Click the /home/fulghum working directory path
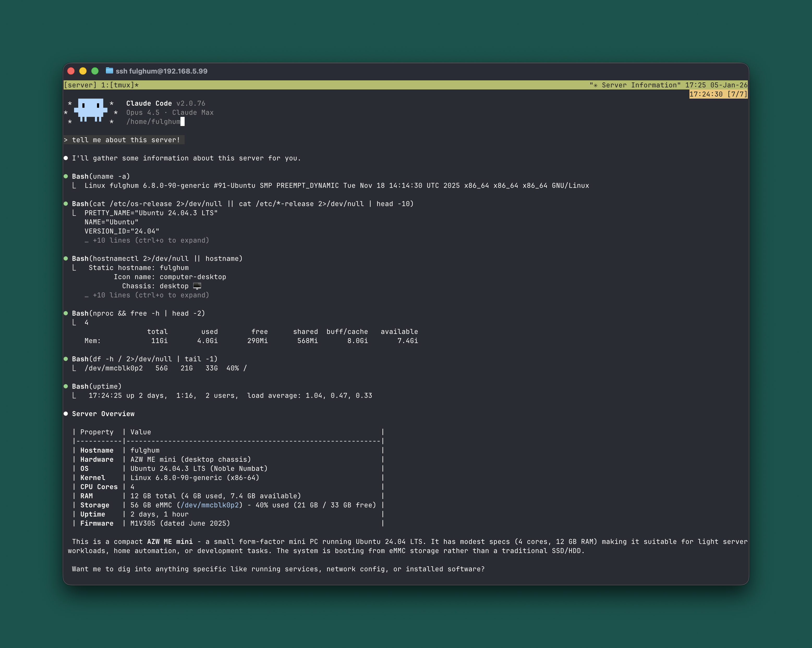This screenshot has width=812, height=648. point(153,121)
